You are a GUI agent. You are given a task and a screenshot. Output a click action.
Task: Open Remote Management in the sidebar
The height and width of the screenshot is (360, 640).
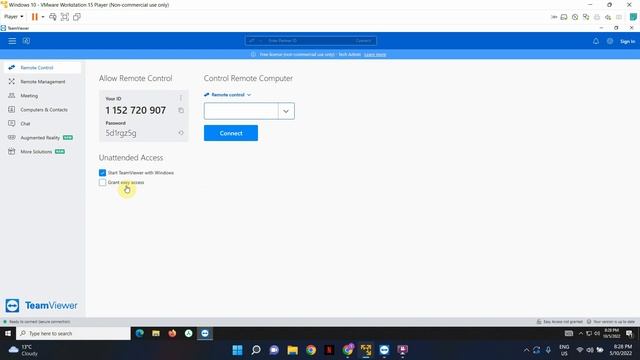(42, 82)
